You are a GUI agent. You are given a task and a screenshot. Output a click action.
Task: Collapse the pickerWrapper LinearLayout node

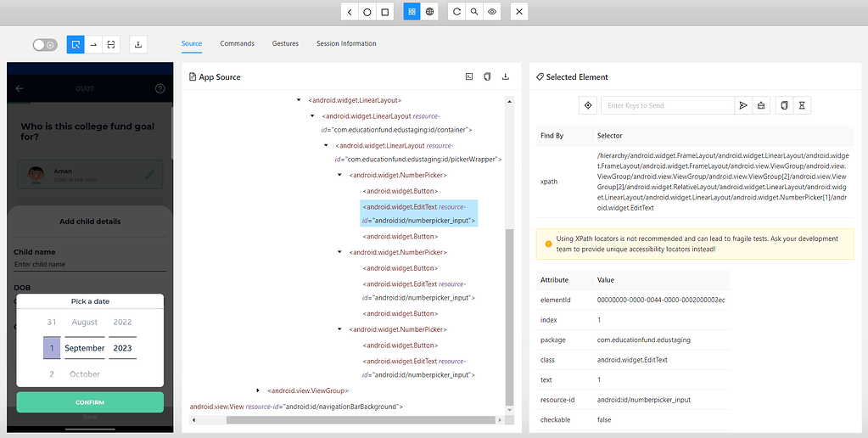click(328, 146)
